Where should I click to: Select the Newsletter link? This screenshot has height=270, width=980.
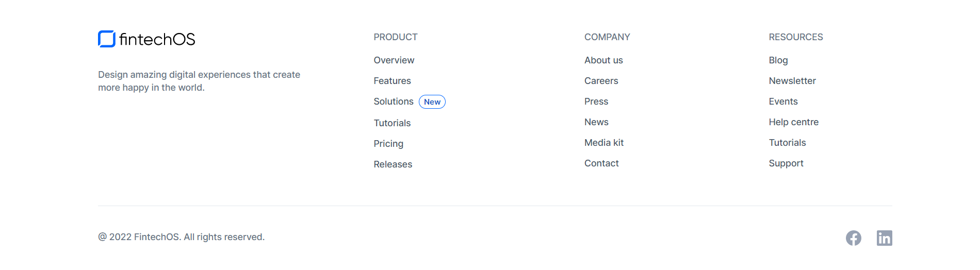pyautogui.click(x=792, y=81)
